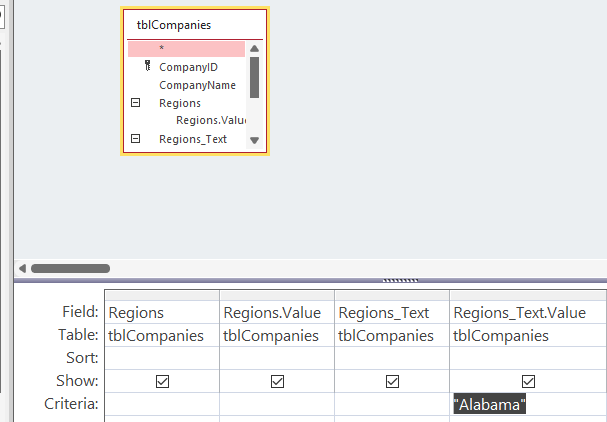Image resolution: width=607 pixels, height=422 pixels.
Task: Select the CompanyName field in the table list
Action: point(197,85)
